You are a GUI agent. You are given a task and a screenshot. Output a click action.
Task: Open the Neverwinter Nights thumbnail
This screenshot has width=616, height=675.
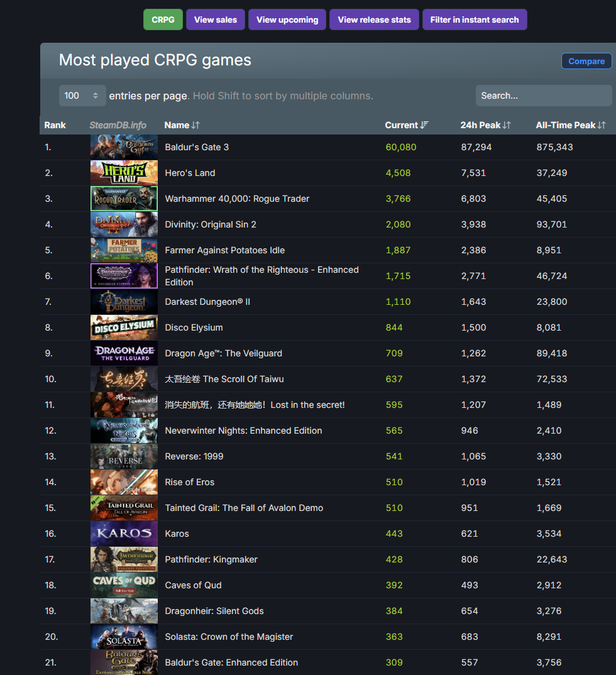124,431
